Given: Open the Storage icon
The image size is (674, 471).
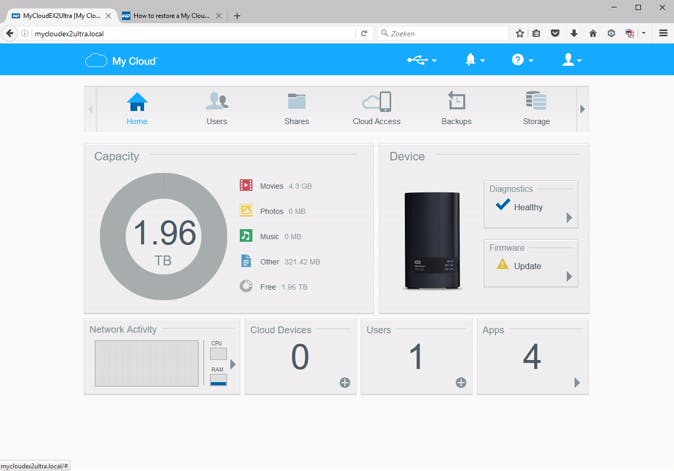Looking at the screenshot, I should 536,101.
